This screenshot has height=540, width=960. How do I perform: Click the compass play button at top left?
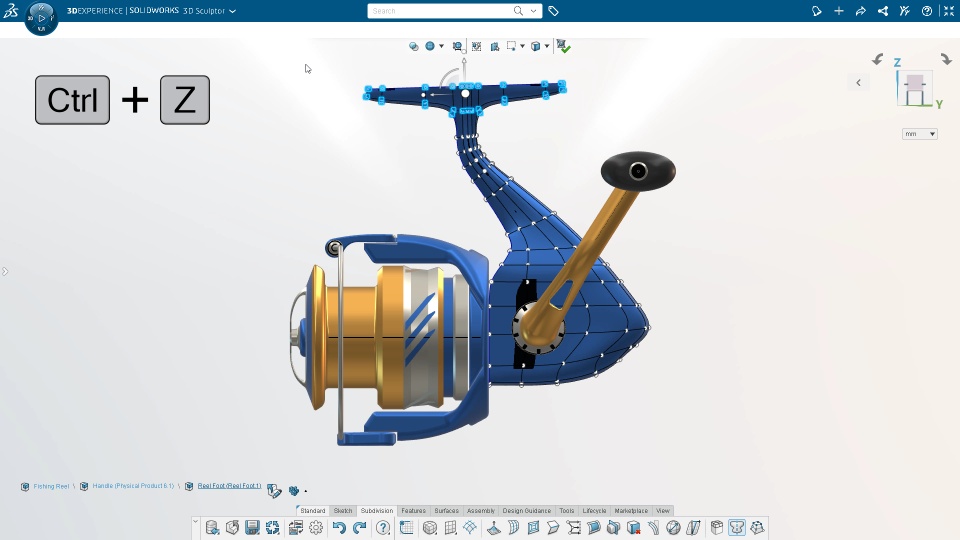42,18
